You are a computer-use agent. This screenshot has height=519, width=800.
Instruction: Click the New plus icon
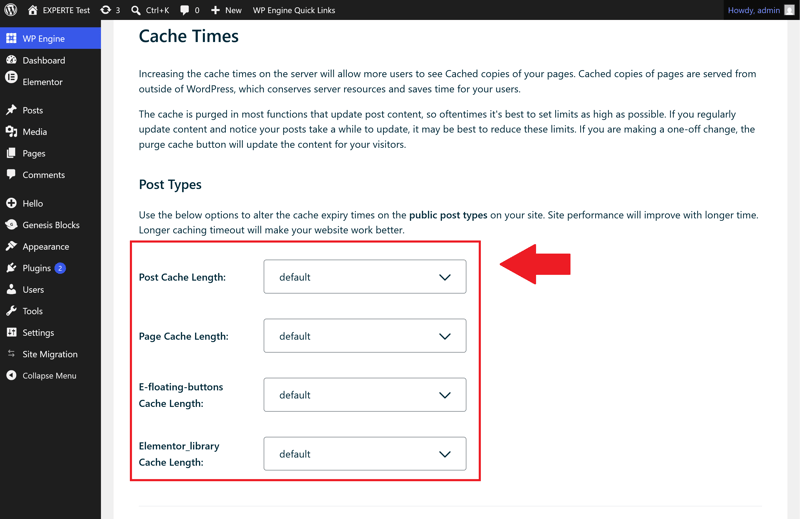(x=215, y=10)
